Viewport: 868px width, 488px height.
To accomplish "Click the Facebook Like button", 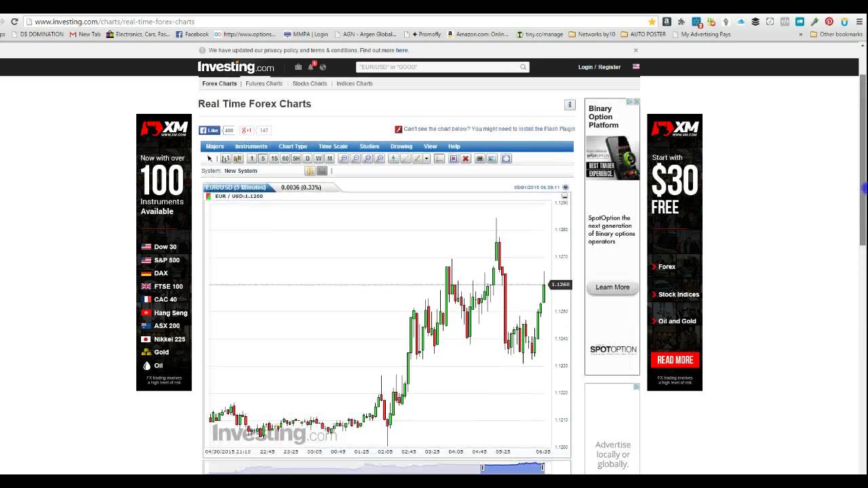I will (x=210, y=130).
